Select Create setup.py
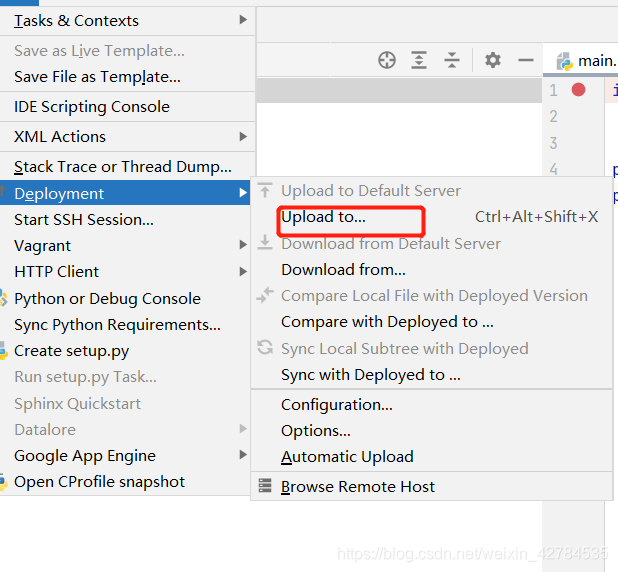The image size is (618, 572). tap(125, 351)
